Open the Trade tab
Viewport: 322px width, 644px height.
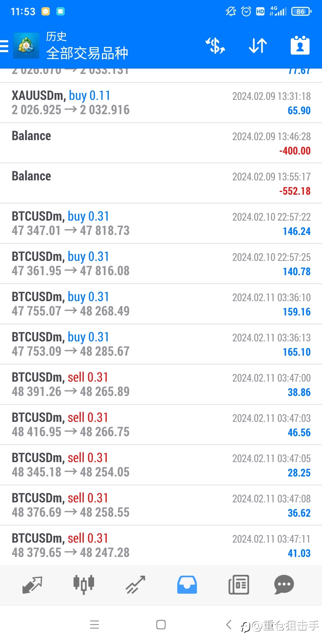point(135,585)
